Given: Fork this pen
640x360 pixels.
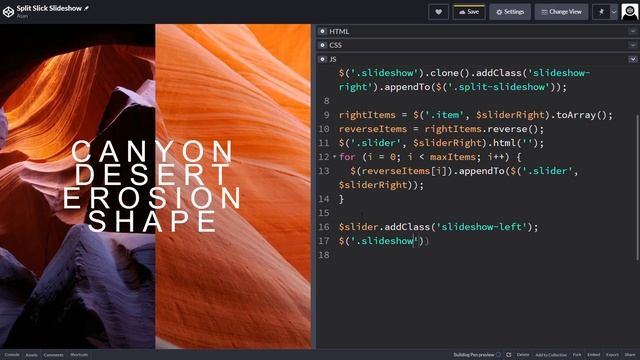Looking at the screenshot, I should (577, 355).
